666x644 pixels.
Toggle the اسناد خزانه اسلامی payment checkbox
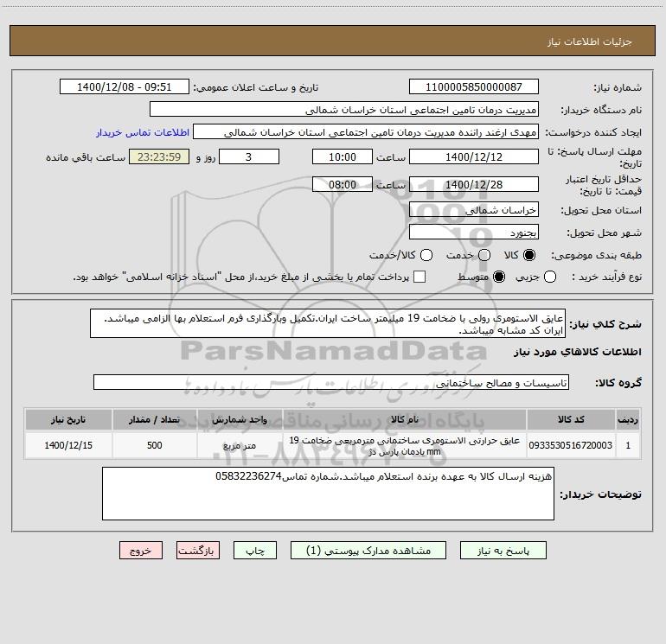[x=419, y=277]
